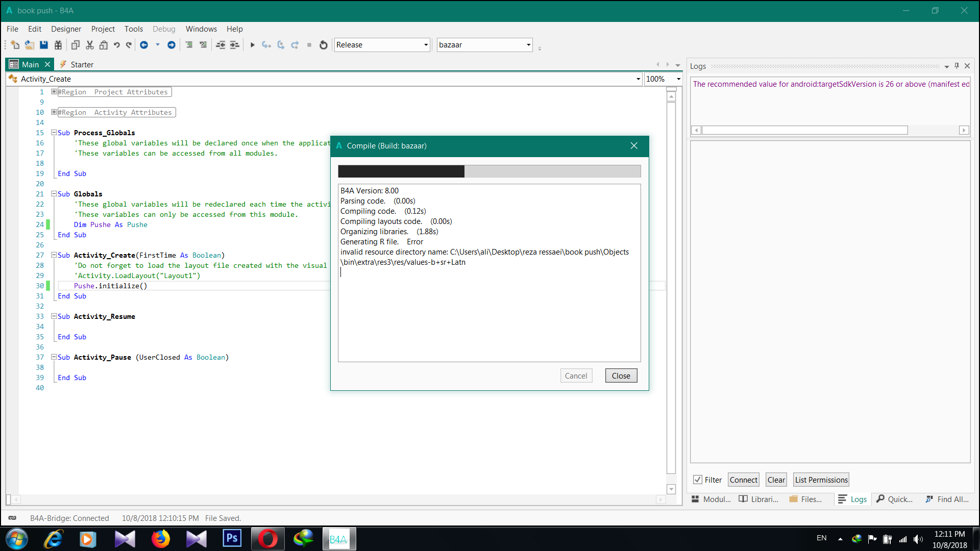Click the Run play icon in toolbar
The width and height of the screenshot is (980, 551).
click(252, 45)
